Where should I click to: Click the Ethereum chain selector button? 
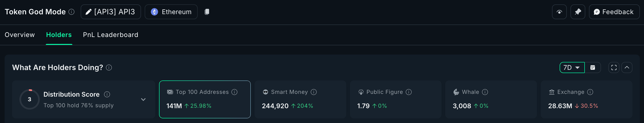pyautogui.click(x=171, y=12)
